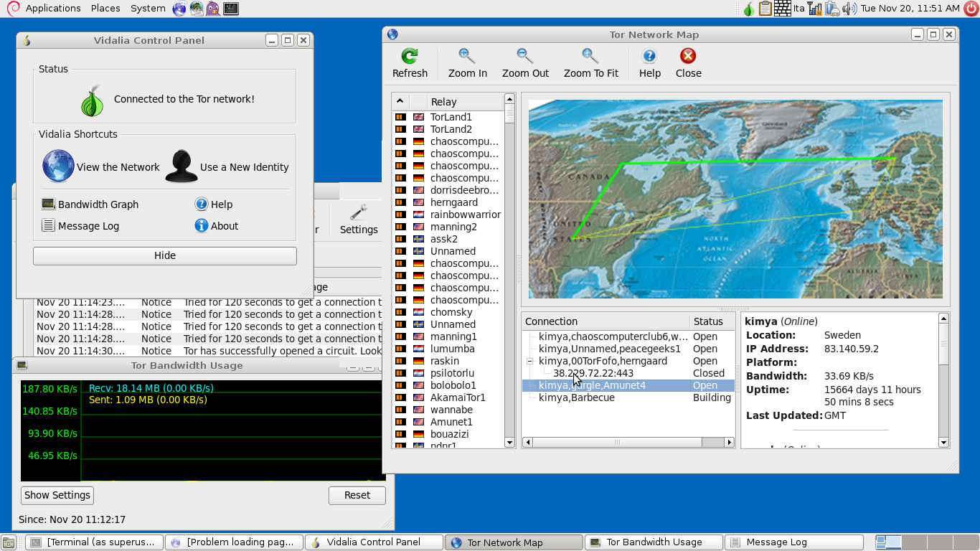
Task: Click the Refresh icon in Tor Network Map
Action: tap(410, 57)
